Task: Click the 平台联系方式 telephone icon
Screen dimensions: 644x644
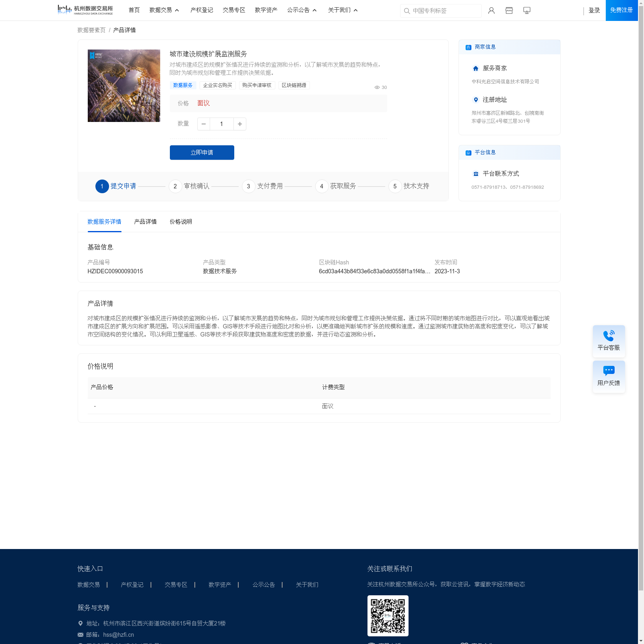Action: [476, 174]
